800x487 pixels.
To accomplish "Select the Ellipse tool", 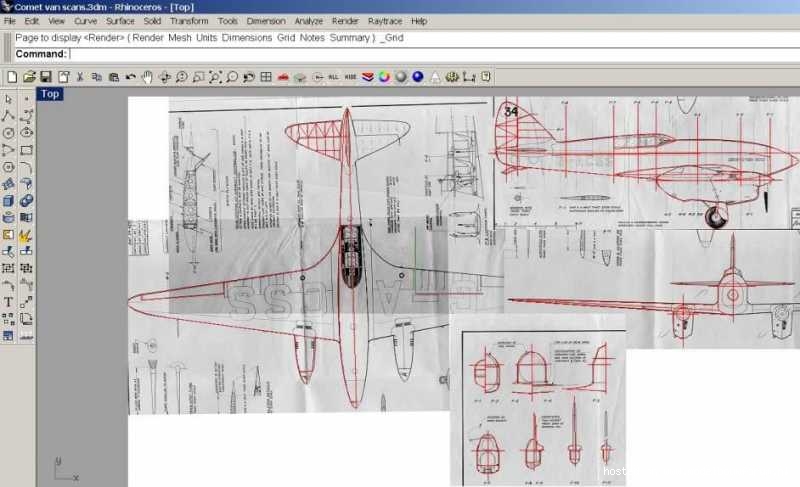I will point(27,133).
